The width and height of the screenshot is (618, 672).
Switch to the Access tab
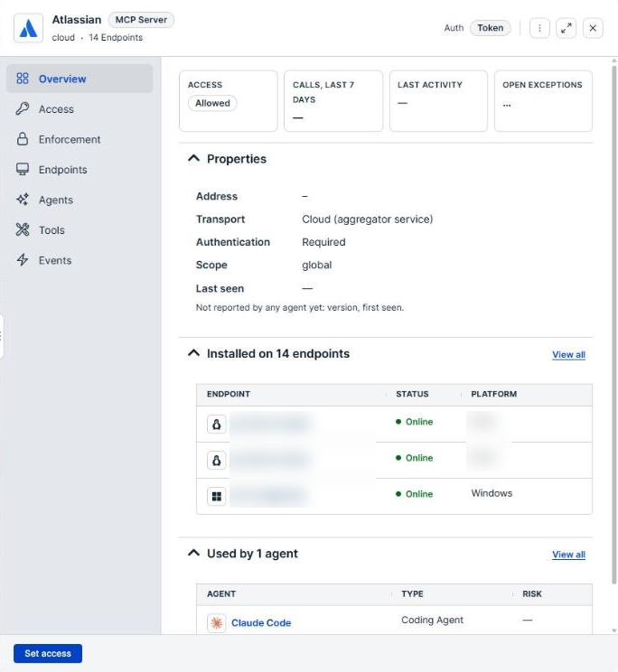coord(80,109)
